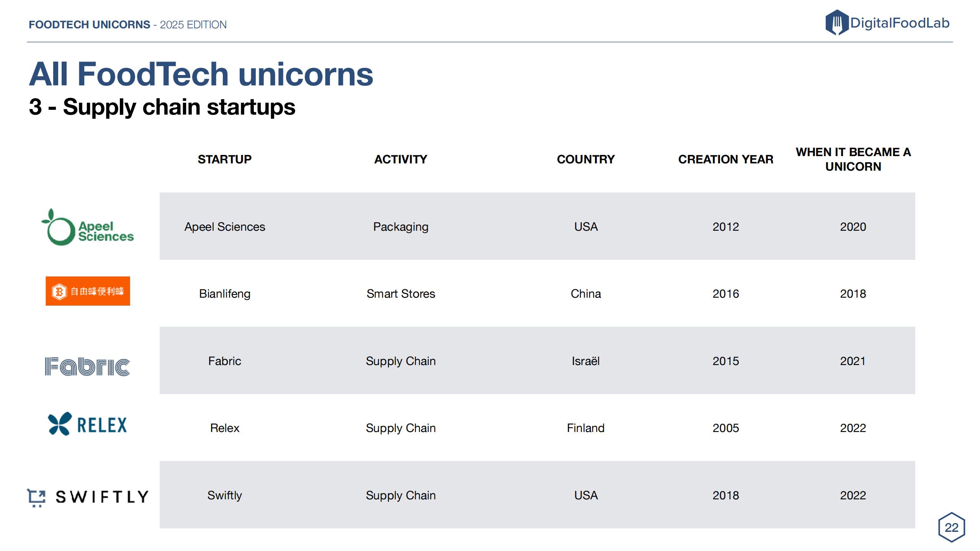The width and height of the screenshot is (980, 551).
Task: Click the orange Bianlifeng logo
Action: coord(88,291)
